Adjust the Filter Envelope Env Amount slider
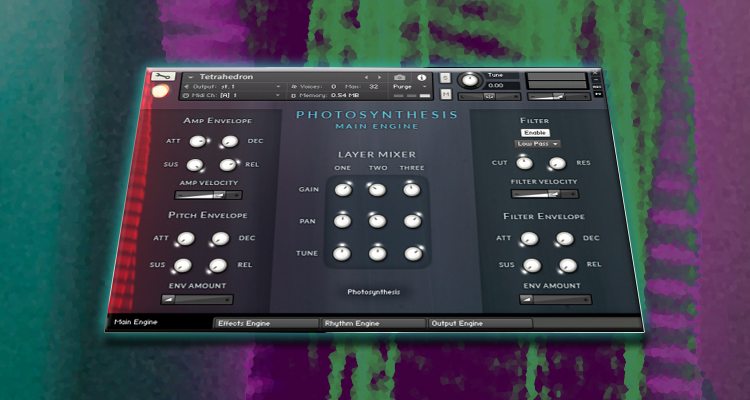Image resolution: width=750 pixels, height=400 pixels. [x=555, y=300]
